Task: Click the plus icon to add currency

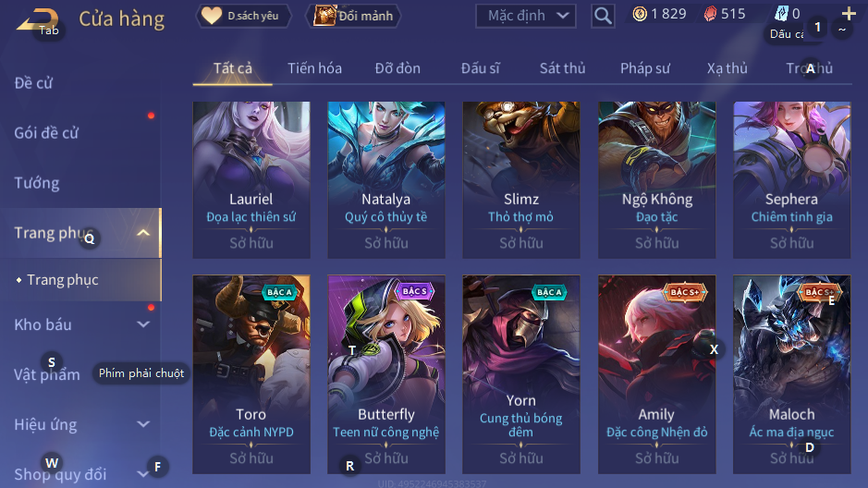Action: point(849,14)
